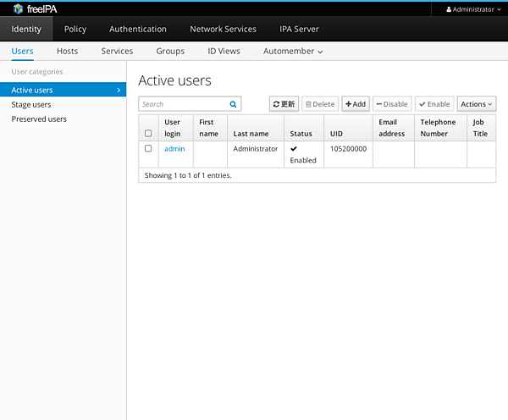Click the Search input field

pyautogui.click(x=184, y=104)
